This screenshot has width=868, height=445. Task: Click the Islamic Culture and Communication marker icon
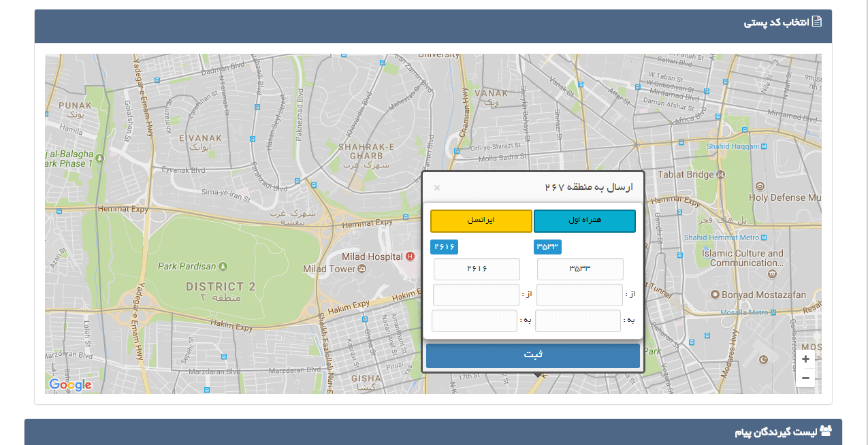(771, 274)
